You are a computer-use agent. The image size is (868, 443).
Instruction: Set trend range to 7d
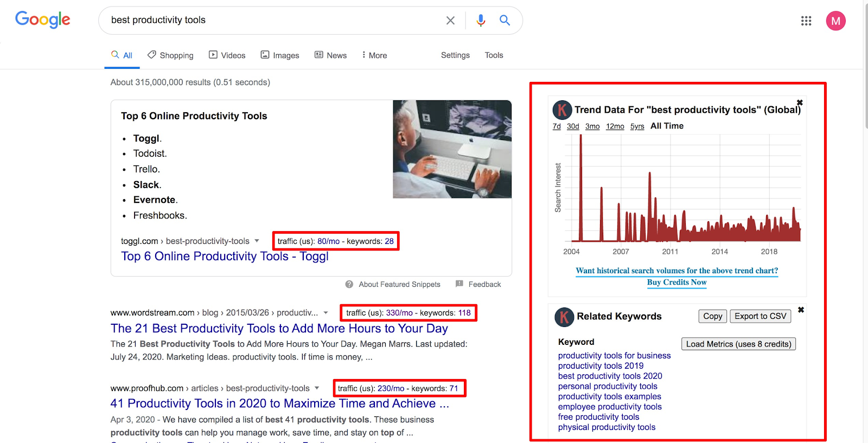(557, 126)
